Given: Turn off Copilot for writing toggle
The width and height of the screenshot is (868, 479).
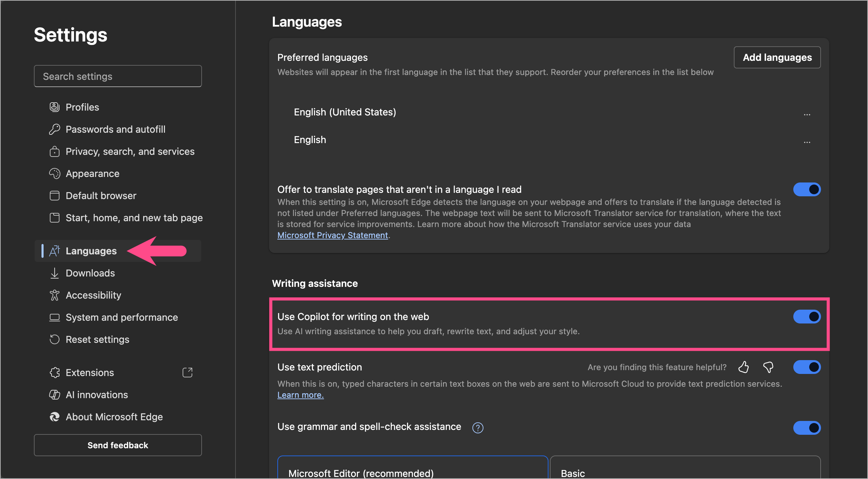Looking at the screenshot, I should click(x=806, y=317).
